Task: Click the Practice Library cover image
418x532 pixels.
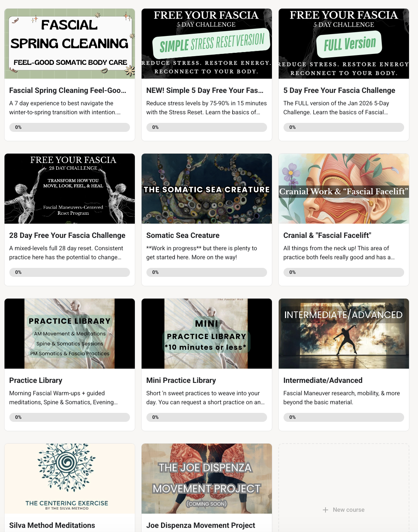Action: coord(70,334)
